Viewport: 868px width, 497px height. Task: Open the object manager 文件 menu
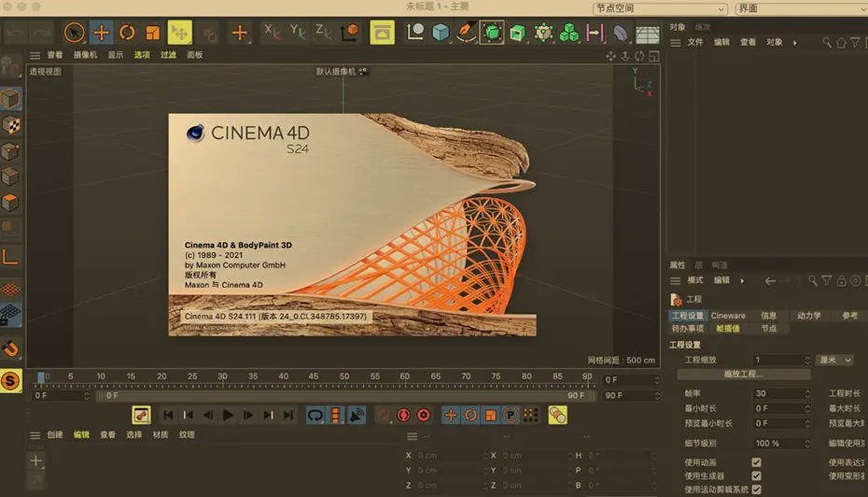click(x=695, y=42)
